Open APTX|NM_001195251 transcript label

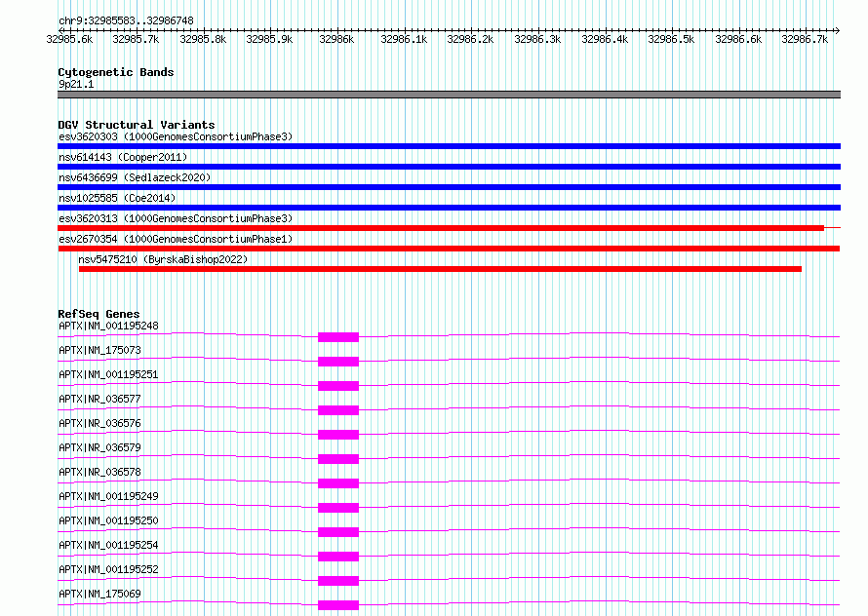coord(108,374)
